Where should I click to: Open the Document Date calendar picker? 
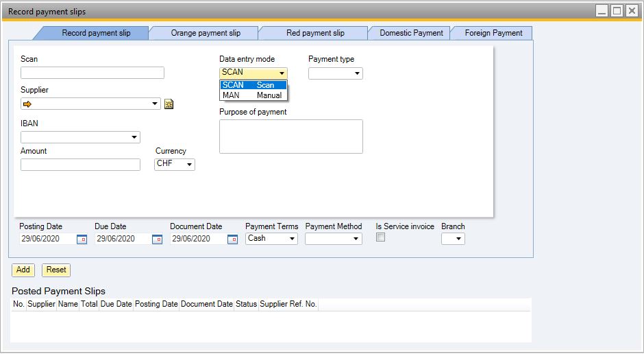point(232,239)
